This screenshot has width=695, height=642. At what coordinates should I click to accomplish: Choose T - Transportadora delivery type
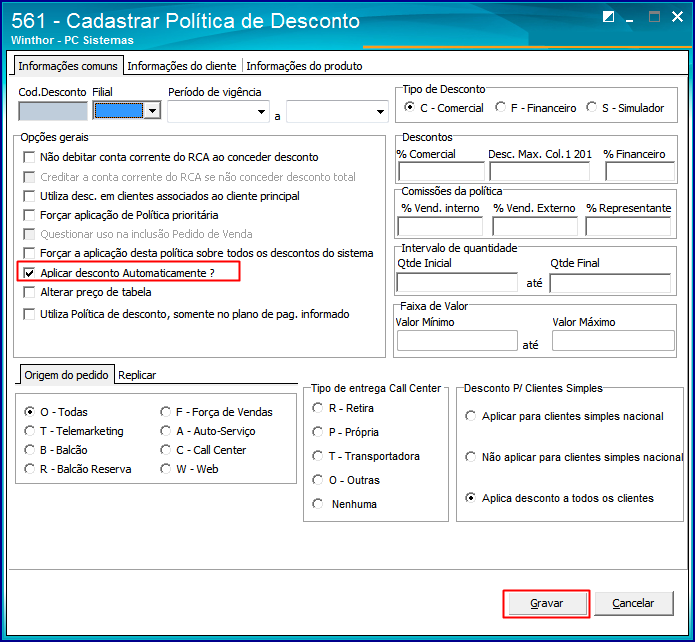[x=317, y=456]
